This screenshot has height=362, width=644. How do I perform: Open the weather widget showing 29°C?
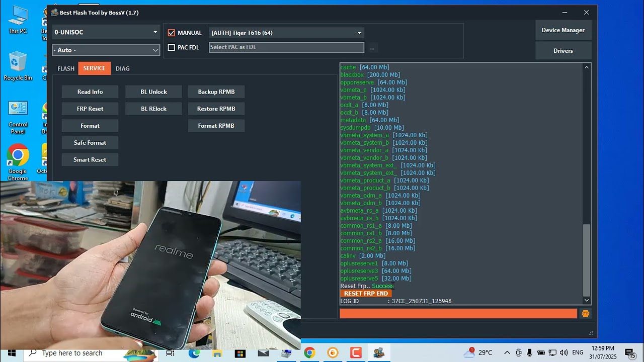[x=478, y=352]
